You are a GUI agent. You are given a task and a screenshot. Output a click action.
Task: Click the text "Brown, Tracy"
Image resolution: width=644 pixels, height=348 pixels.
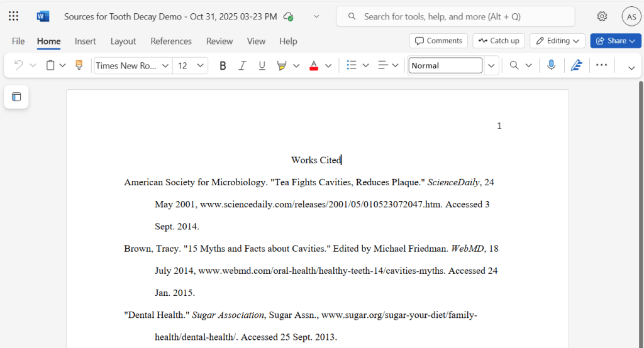click(x=152, y=249)
